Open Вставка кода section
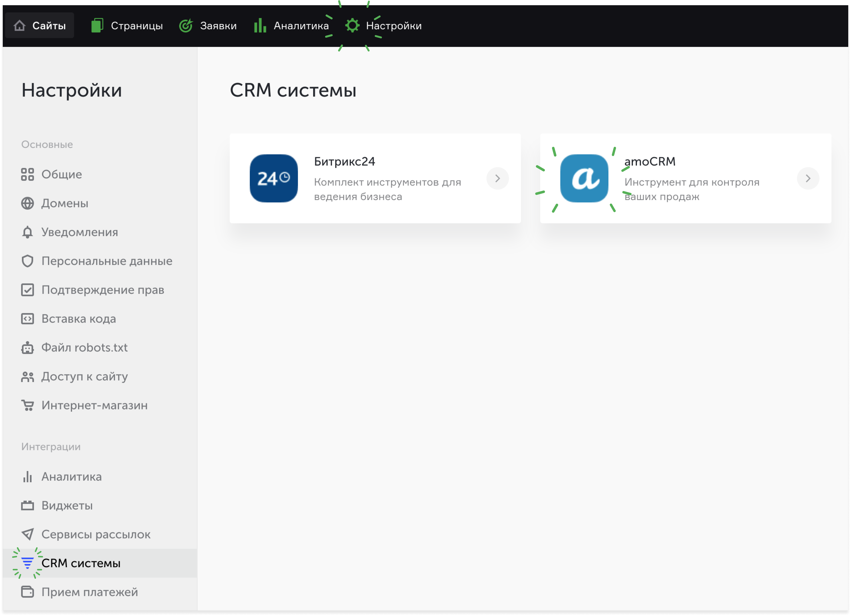The image size is (851, 616). pos(100,319)
